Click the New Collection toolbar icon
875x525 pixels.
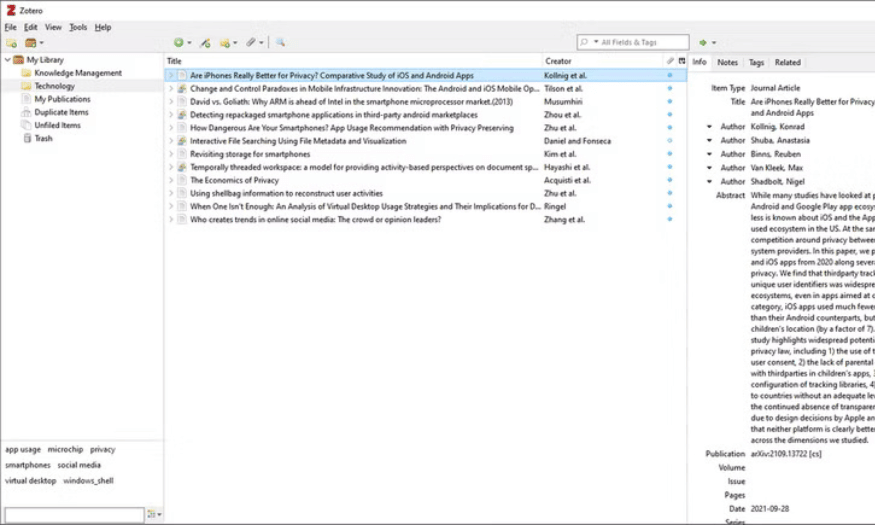point(11,43)
